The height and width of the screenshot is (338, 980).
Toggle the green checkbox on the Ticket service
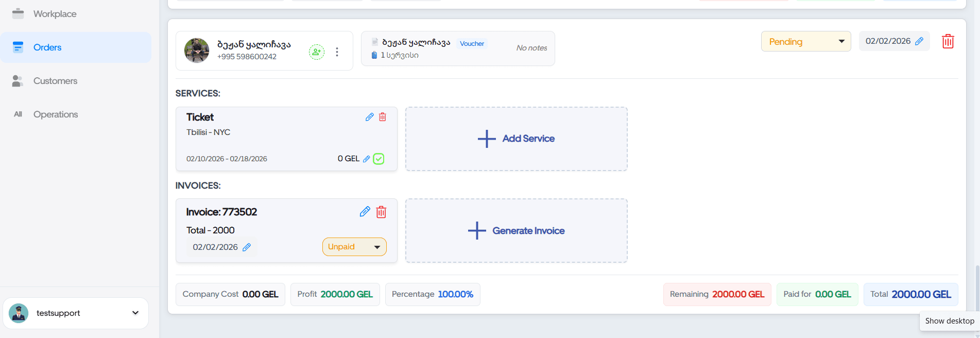point(379,159)
